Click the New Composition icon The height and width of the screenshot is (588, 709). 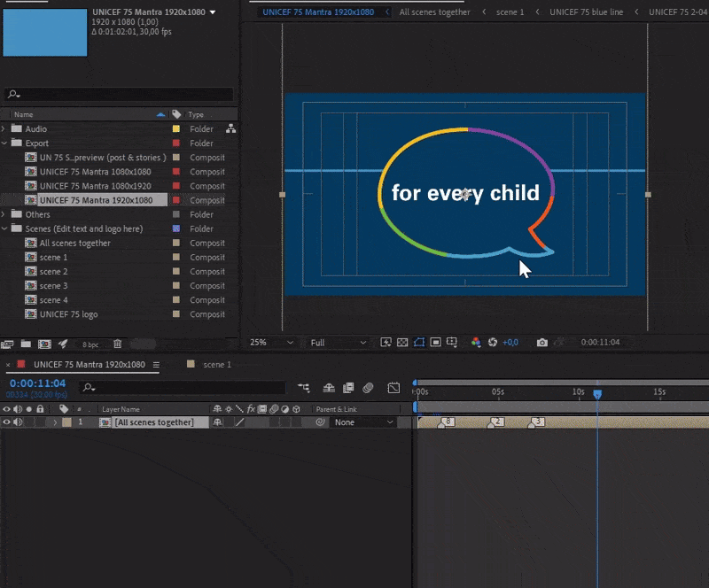click(x=44, y=344)
